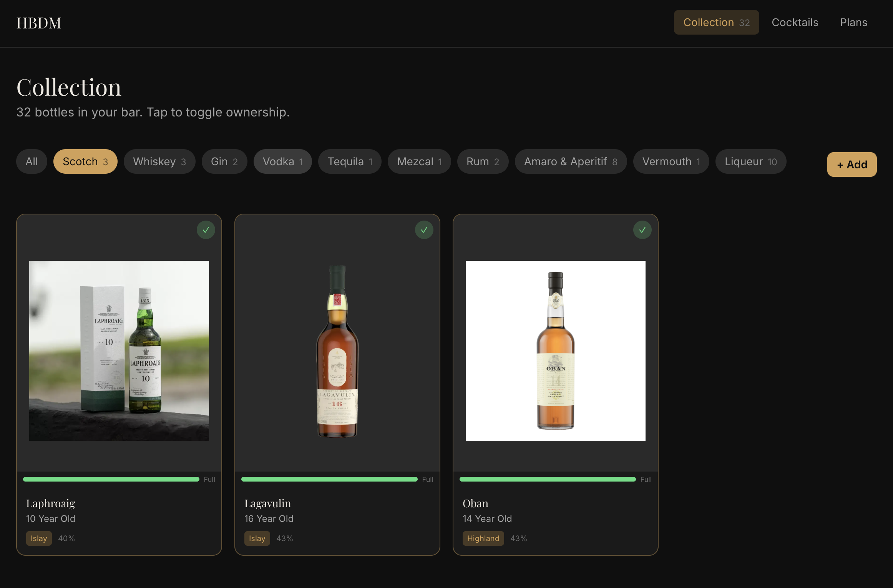Click the Islay tag on Laphroaig

click(x=39, y=538)
